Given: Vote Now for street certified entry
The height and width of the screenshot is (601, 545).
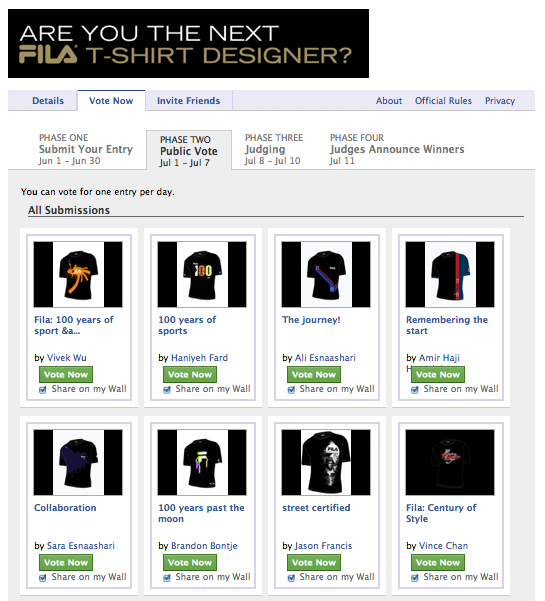Looking at the screenshot, I should (314, 562).
